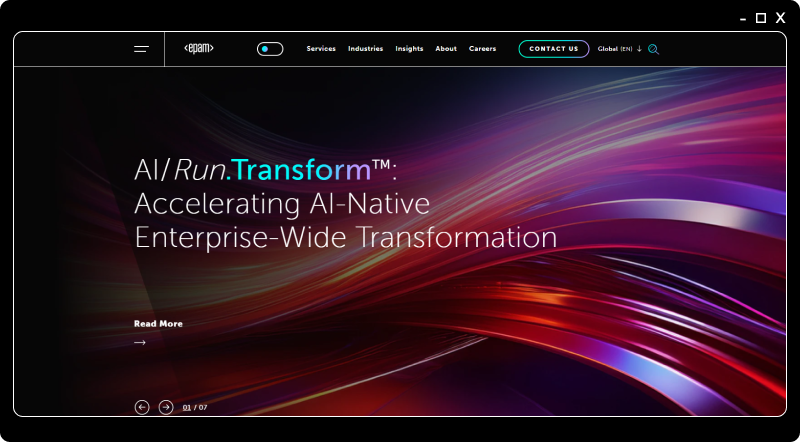800x442 pixels.
Task: Maximize the browser window
Action: [761, 17]
